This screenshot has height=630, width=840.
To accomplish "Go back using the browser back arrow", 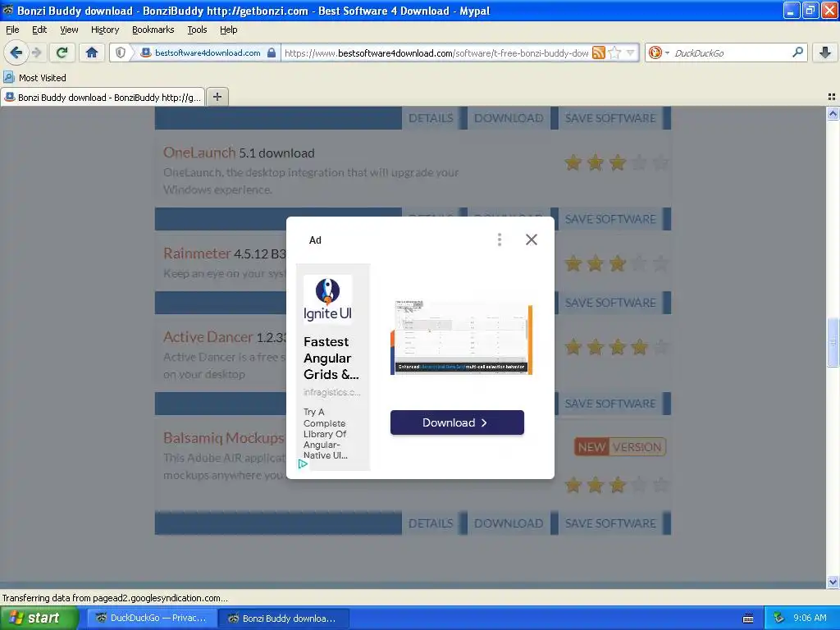I will point(16,52).
